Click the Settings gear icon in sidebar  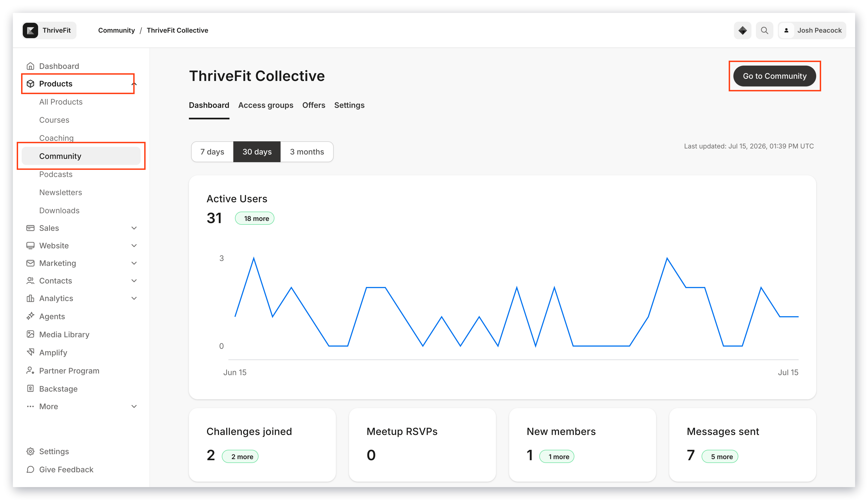click(30, 451)
